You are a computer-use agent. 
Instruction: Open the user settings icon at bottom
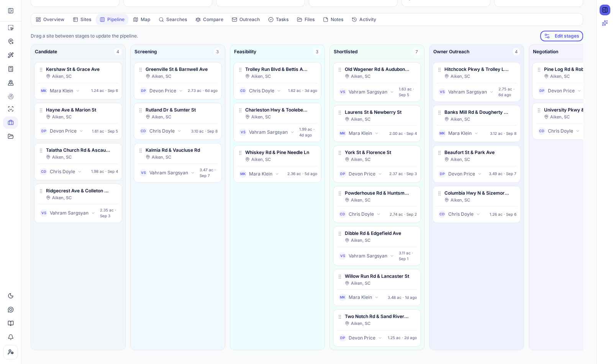click(x=11, y=352)
